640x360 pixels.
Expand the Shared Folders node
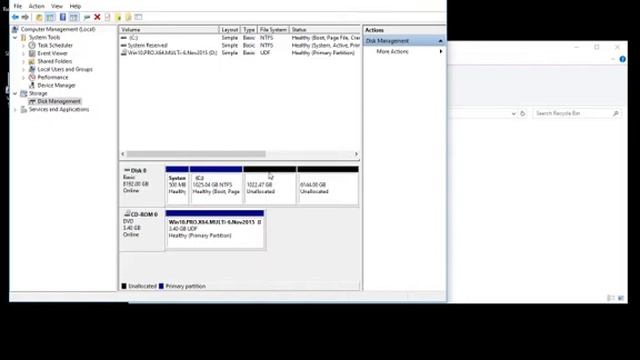23,61
